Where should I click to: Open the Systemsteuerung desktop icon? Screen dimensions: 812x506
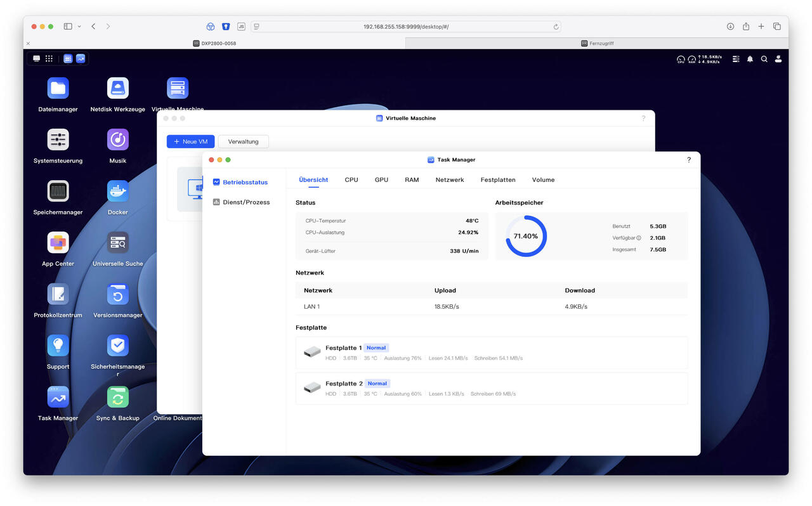[x=58, y=139]
